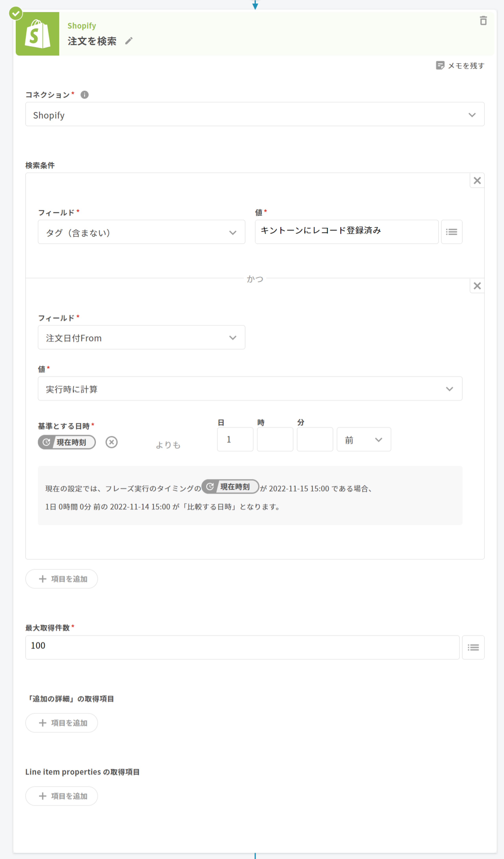
Task: Click the Shopify app logo icon
Action: point(37,34)
